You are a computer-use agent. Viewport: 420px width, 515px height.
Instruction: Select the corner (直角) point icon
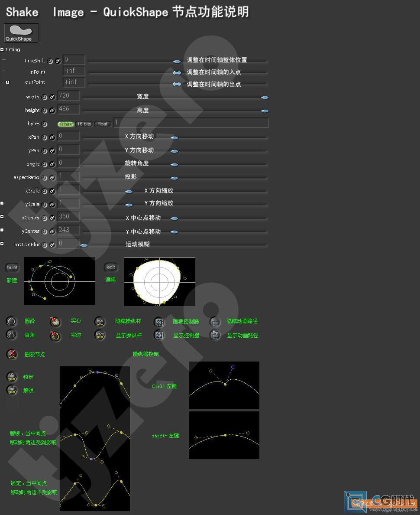click(x=12, y=334)
